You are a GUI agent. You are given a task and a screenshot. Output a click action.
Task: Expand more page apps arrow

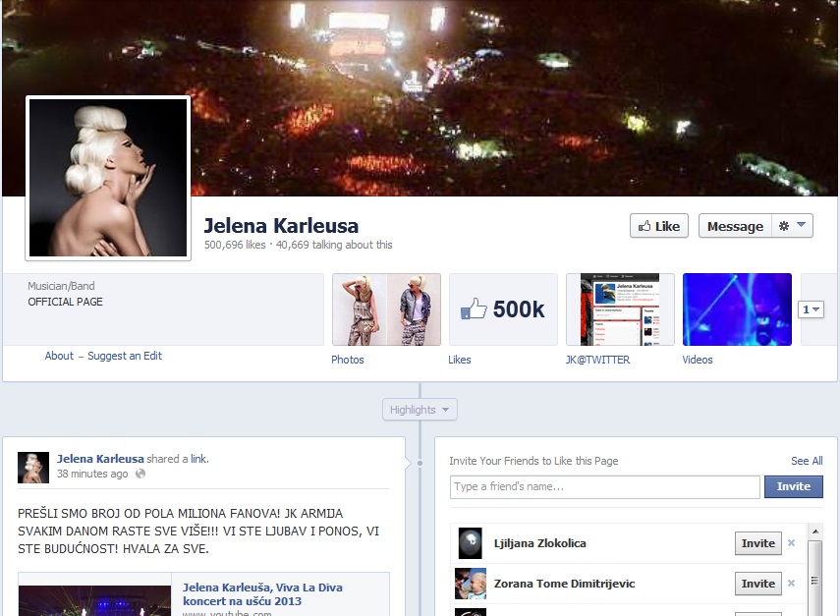tap(812, 309)
